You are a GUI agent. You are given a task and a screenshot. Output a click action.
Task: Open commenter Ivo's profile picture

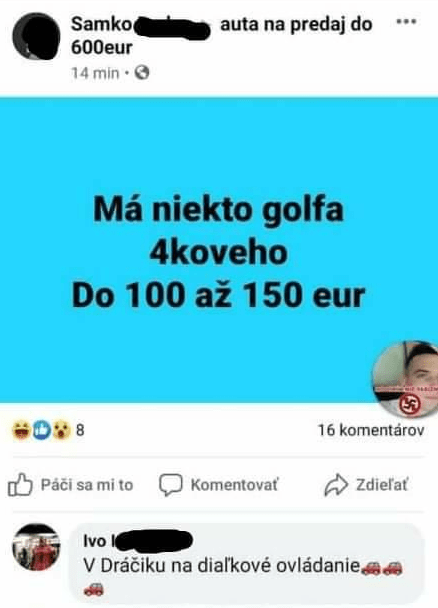point(36,547)
